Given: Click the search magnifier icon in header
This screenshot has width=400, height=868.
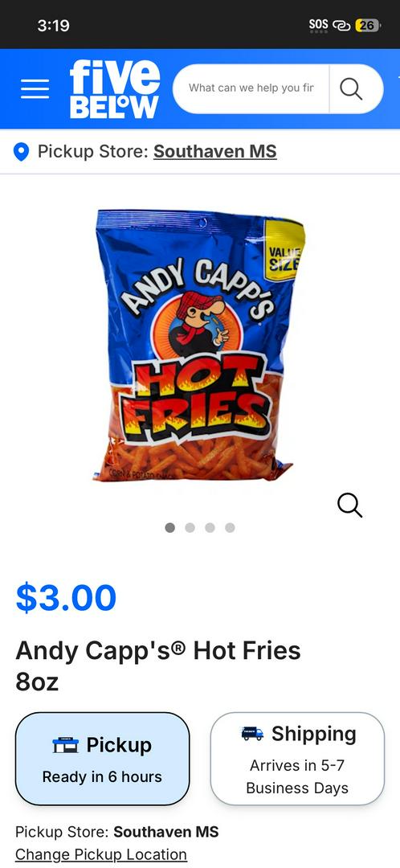Looking at the screenshot, I should [x=351, y=88].
